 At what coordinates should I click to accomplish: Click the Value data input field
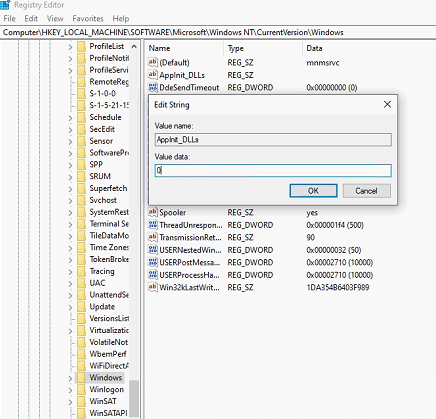273,171
